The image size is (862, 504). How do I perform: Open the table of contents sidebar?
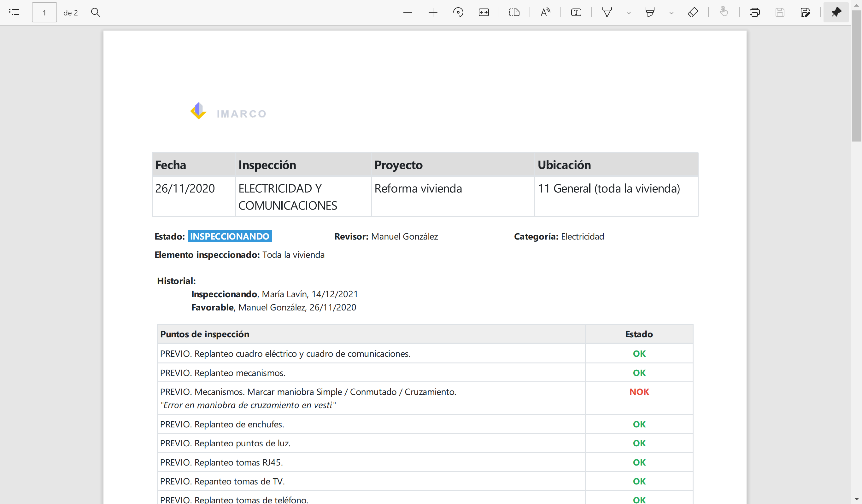pyautogui.click(x=14, y=12)
